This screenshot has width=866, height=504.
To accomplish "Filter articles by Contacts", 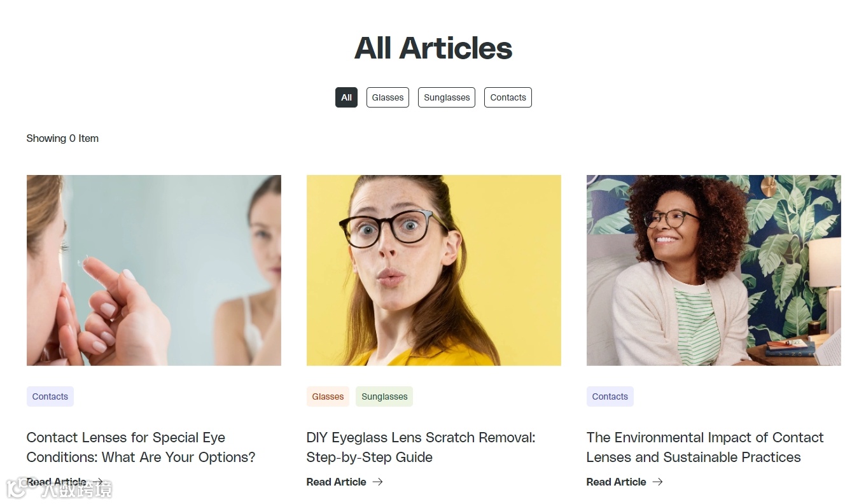I will (508, 97).
